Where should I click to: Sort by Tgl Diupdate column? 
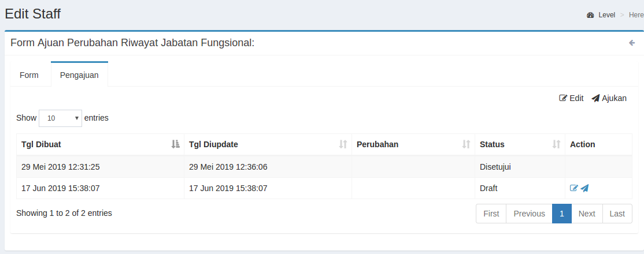pyautogui.click(x=268, y=144)
